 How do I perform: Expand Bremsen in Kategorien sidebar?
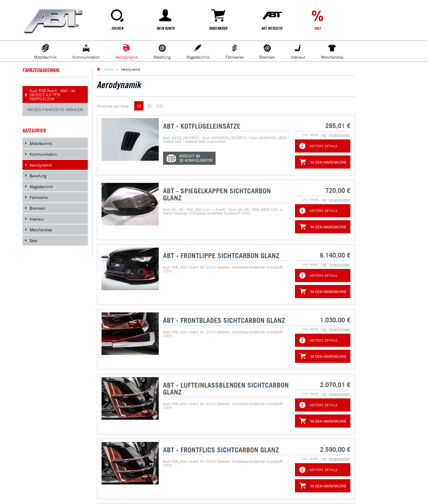[x=55, y=208]
